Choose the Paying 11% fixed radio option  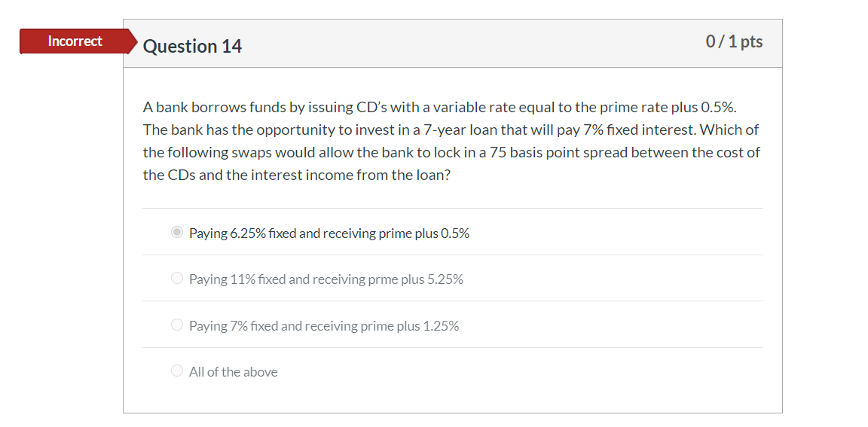click(176, 279)
